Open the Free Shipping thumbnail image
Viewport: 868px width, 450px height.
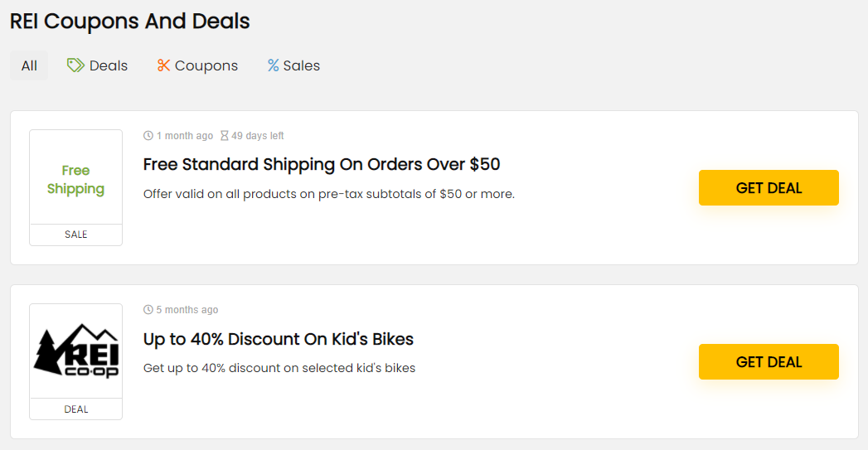pyautogui.click(x=75, y=177)
